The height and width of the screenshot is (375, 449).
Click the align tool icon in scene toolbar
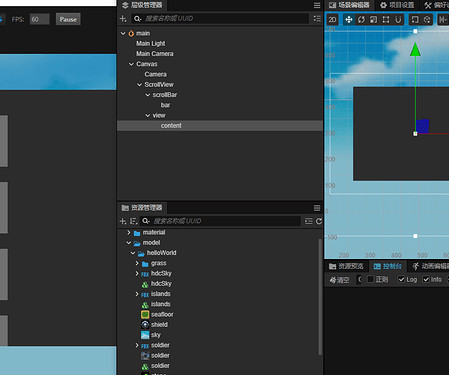(x=443, y=20)
